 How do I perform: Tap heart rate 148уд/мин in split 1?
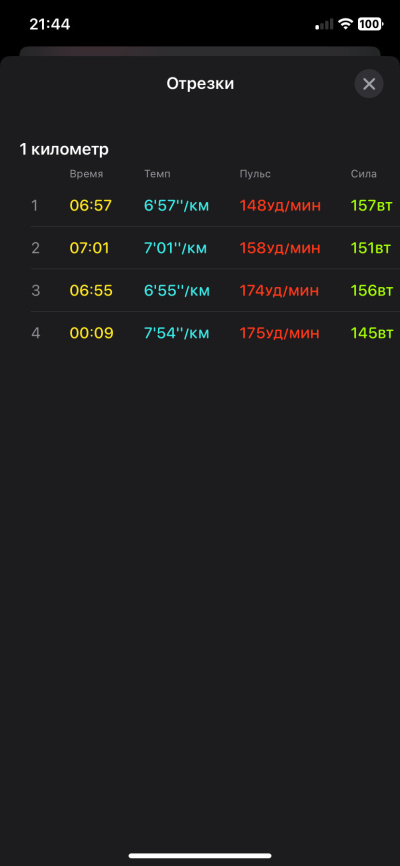coord(280,205)
